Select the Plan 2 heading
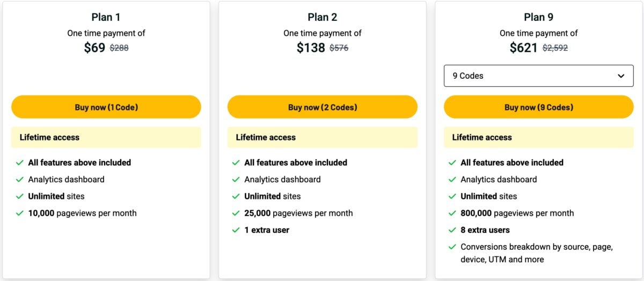Image resolution: width=644 pixels, height=281 pixels. tap(323, 18)
